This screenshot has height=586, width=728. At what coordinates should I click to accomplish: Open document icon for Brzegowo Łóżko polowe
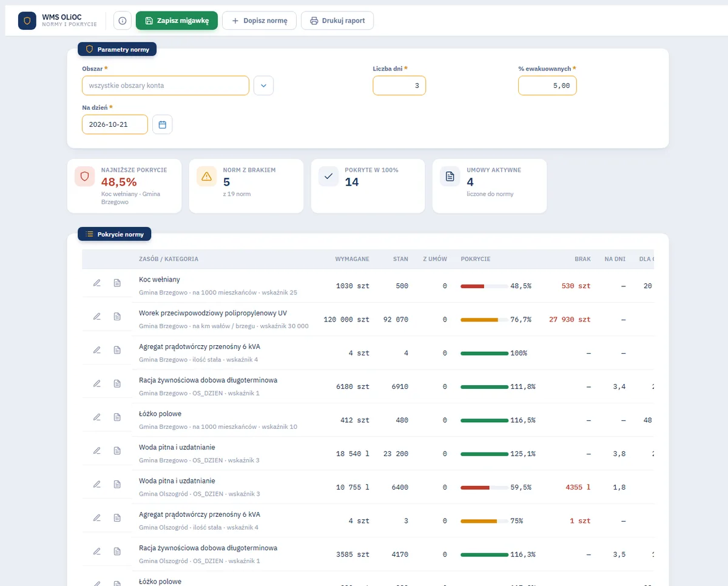coord(117,417)
